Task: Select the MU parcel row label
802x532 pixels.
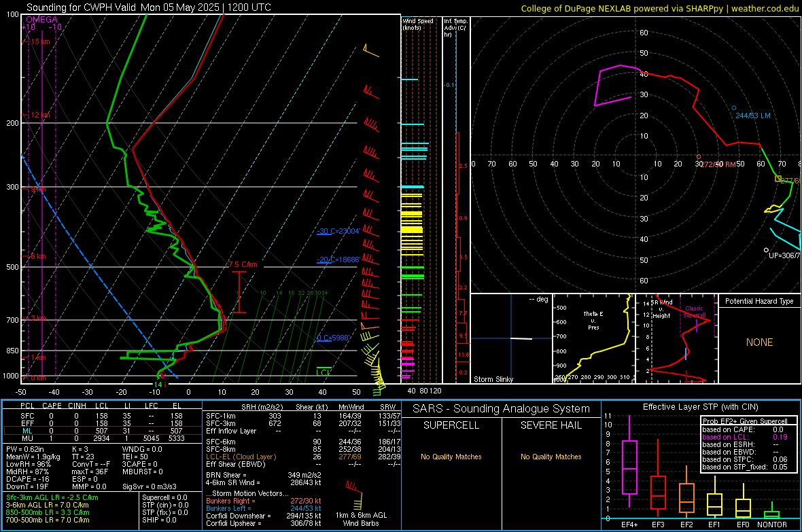Action: [x=27, y=438]
